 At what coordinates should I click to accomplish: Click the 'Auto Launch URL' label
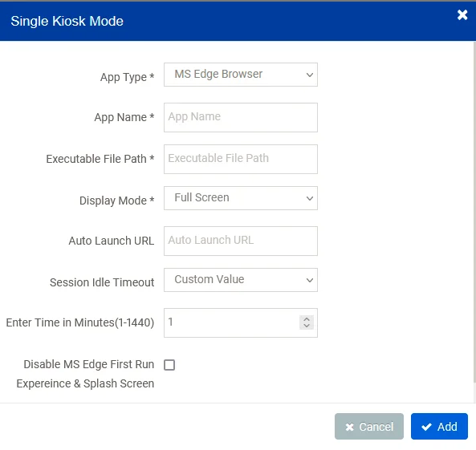[x=112, y=241]
